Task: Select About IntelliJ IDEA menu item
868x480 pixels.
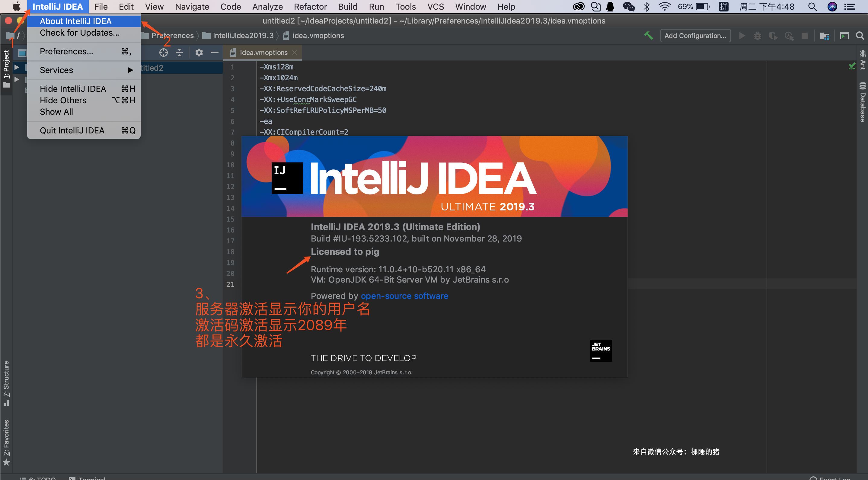Action: pos(84,21)
